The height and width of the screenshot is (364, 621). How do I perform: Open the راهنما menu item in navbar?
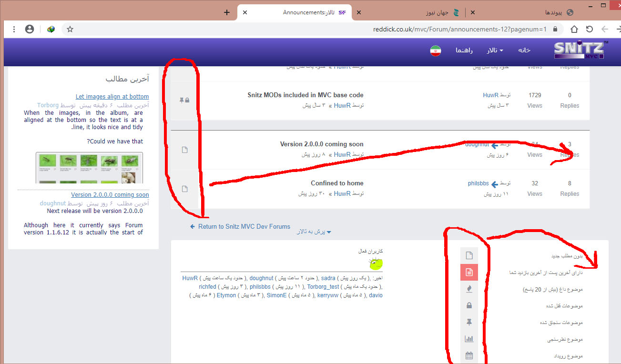click(464, 51)
